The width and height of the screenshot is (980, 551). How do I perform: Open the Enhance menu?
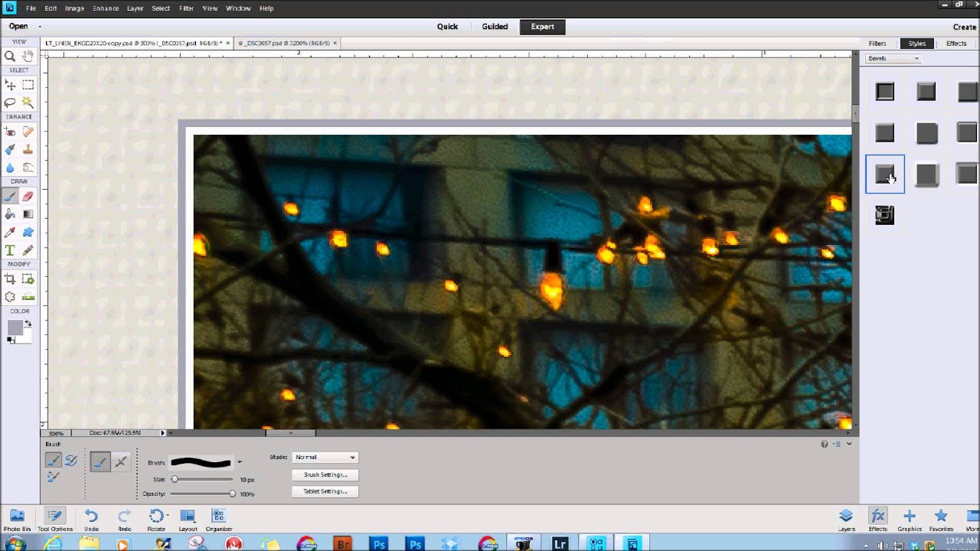coord(106,8)
